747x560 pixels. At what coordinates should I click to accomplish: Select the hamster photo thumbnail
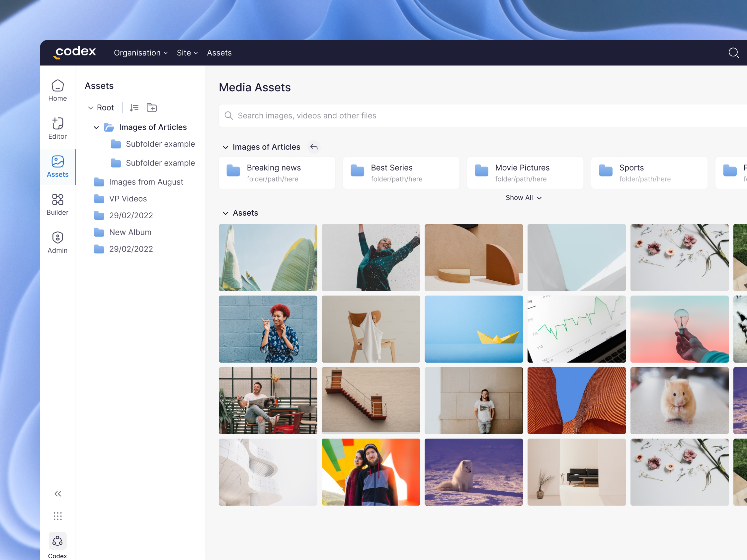[x=679, y=401]
